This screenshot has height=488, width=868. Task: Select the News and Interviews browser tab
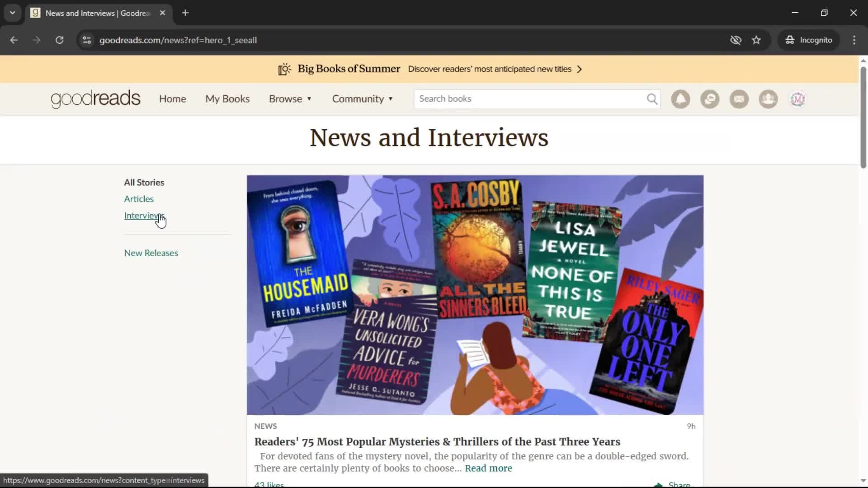[97, 13]
